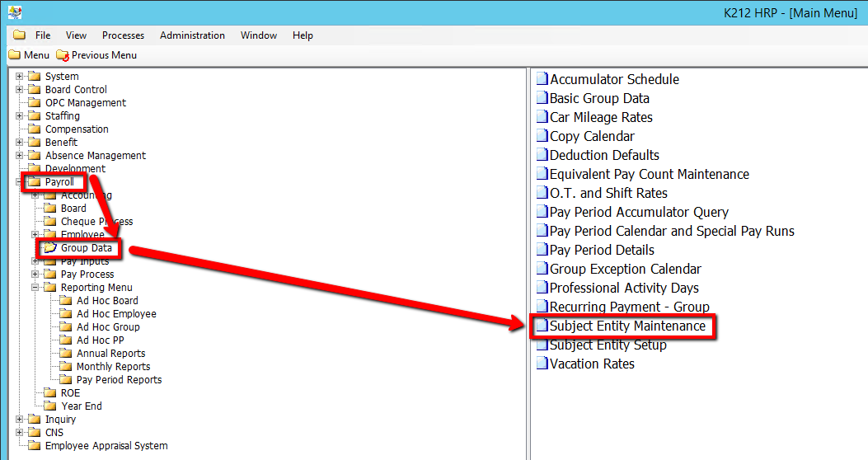This screenshot has height=460, width=868.
Task: Expand the Pay Process tree node
Action: pos(35,275)
